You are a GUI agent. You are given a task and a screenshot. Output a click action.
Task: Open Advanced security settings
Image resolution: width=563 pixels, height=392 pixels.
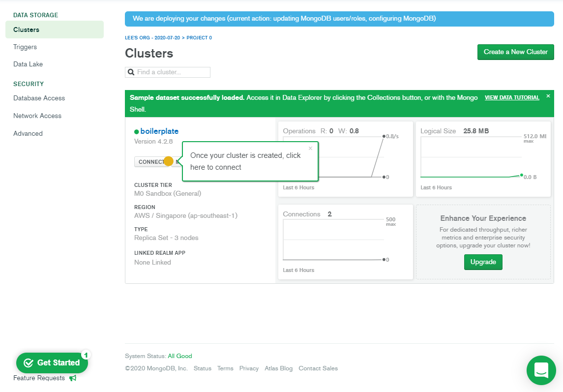point(28,133)
